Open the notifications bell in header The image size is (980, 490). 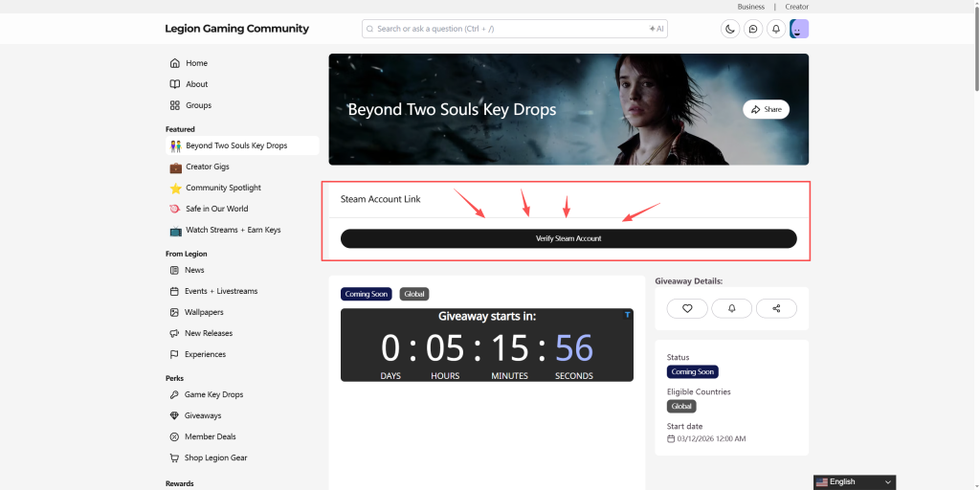pyautogui.click(x=776, y=29)
